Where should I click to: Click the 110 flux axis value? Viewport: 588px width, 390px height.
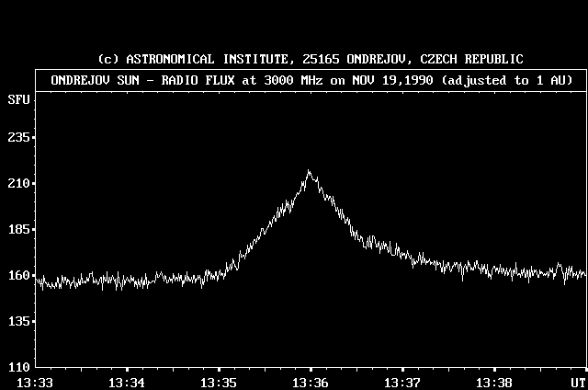(x=20, y=367)
